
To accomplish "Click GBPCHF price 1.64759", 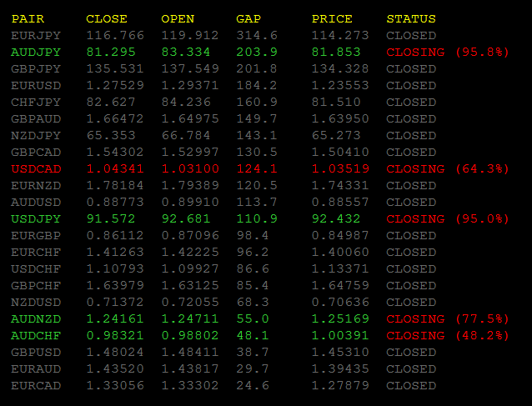I will pyautogui.click(x=340, y=285).
